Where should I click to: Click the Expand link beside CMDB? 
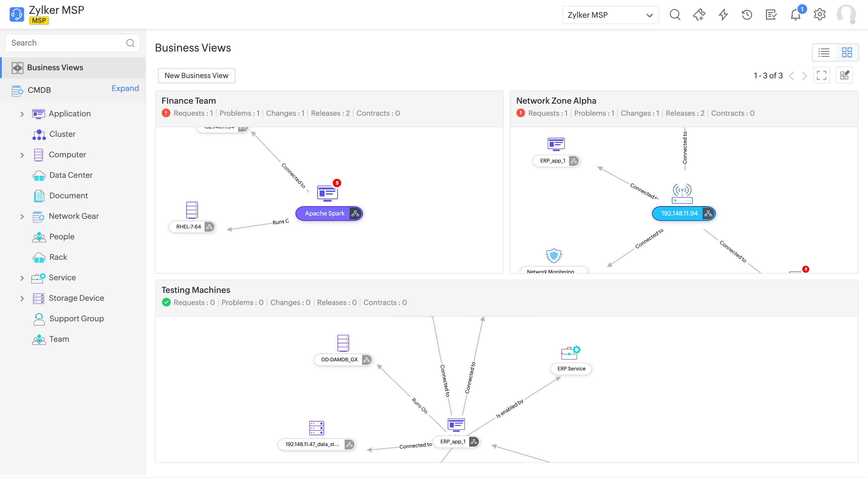(x=125, y=89)
